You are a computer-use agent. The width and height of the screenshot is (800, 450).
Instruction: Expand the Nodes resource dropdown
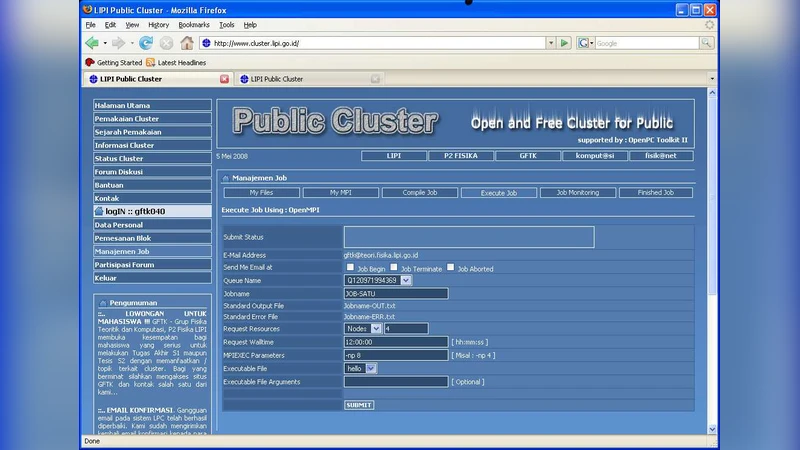coord(376,328)
